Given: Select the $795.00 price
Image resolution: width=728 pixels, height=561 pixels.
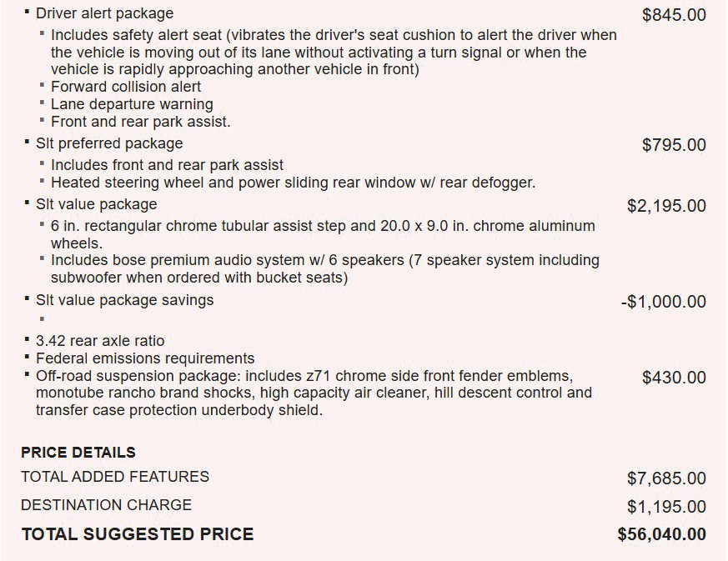Looking at the screenshot, I should (674, 145).
